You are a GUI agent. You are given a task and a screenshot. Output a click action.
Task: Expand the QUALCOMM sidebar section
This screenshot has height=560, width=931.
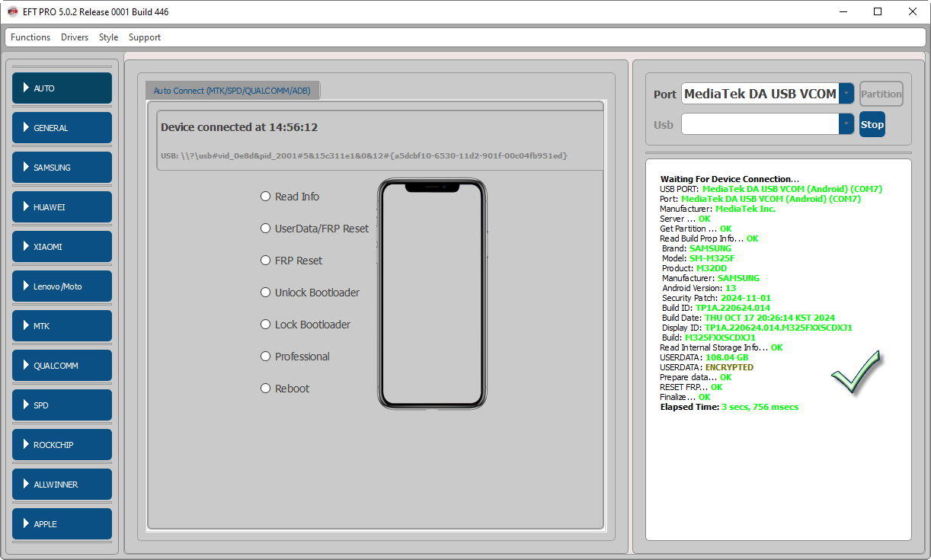[62, 366]
